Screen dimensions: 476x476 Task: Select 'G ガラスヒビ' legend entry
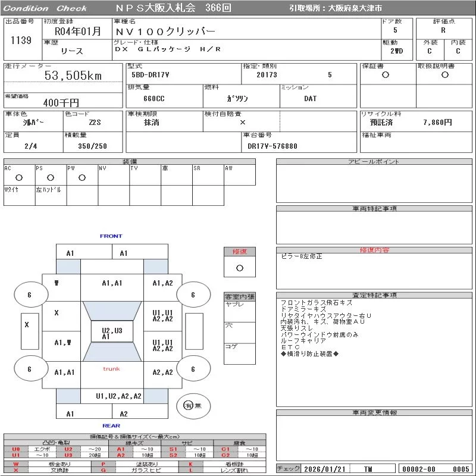(135, 470)
